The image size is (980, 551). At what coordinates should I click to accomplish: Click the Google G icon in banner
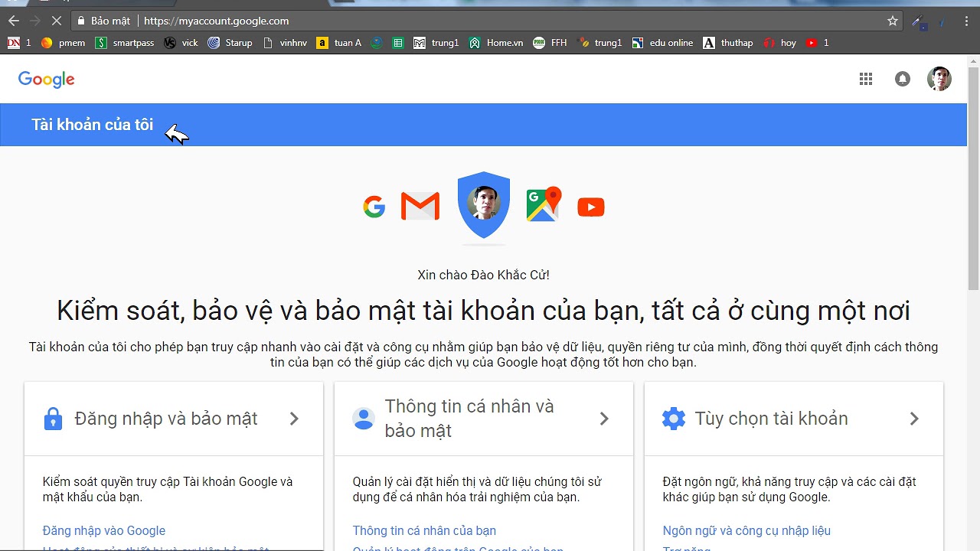coord(374,207)
